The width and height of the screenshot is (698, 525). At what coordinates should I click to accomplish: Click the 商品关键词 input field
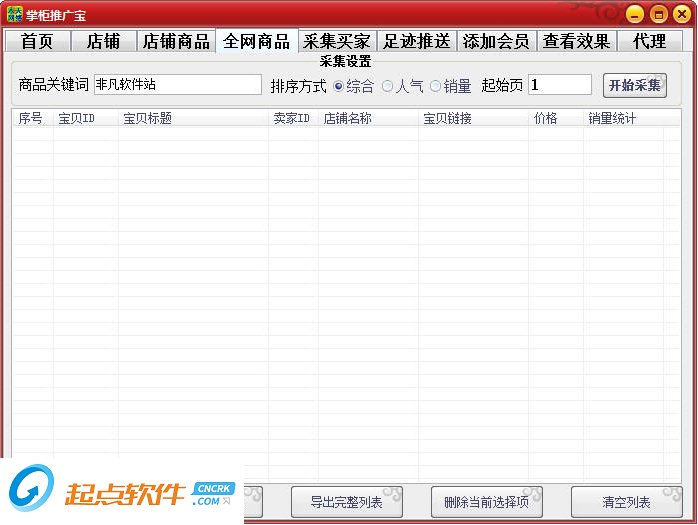[178, 85]
